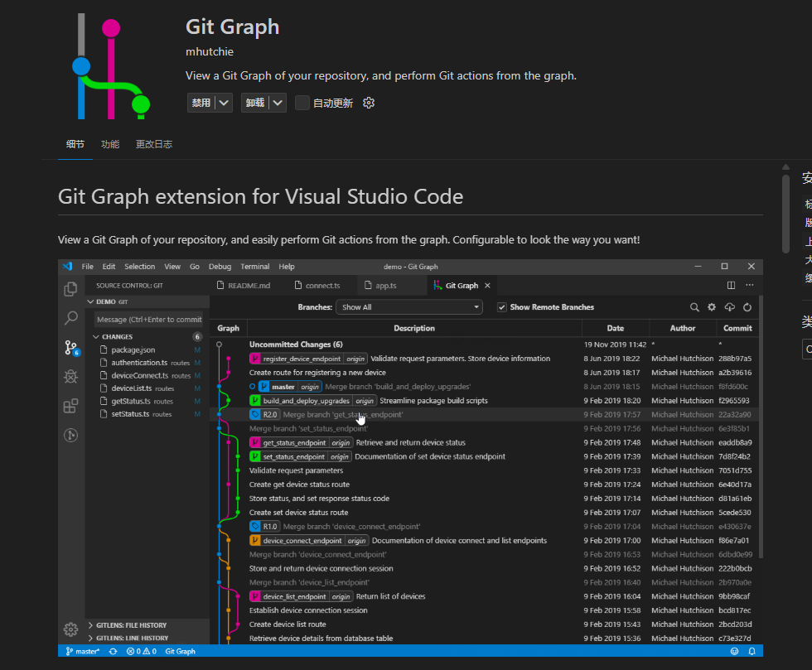Open the Extensions icon in the activity bar
The height and width of the screenshot is (670, 812).
point(71,406)
